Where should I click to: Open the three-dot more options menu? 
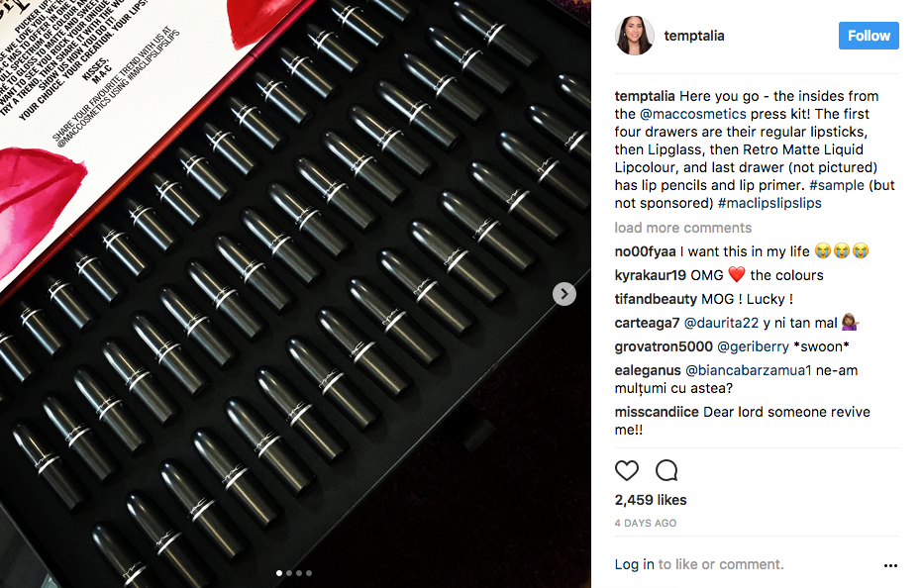pos(890,565)
